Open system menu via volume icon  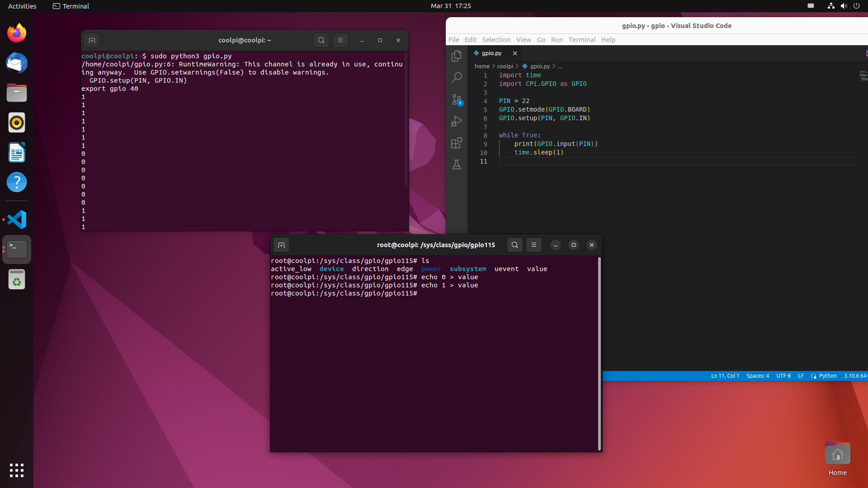pyautogui.click(x=844, y=6)
